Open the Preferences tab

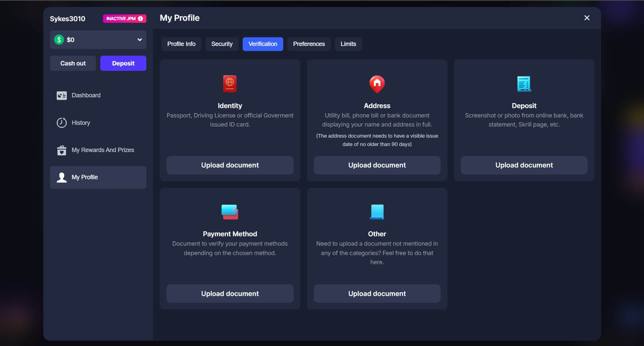309,44
